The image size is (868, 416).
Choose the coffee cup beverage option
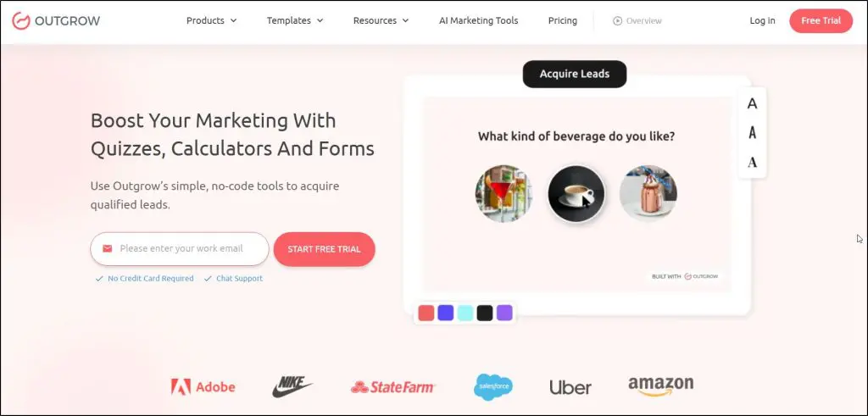(576, 194)
